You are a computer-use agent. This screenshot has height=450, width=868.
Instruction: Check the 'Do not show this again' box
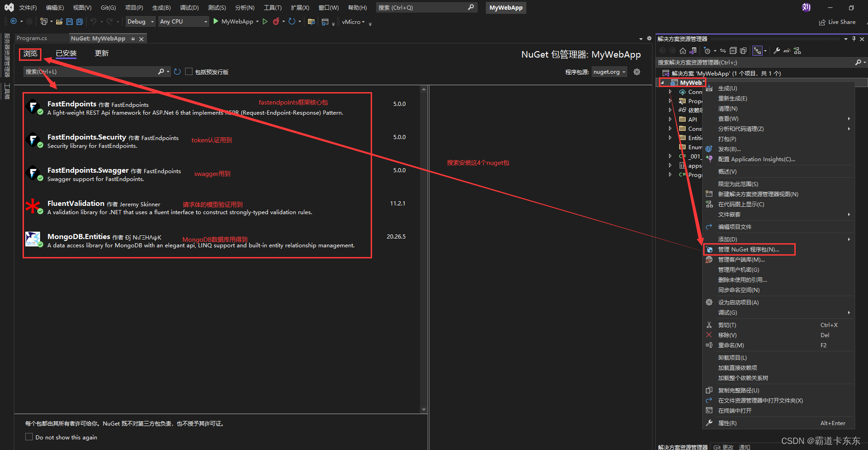29,437
